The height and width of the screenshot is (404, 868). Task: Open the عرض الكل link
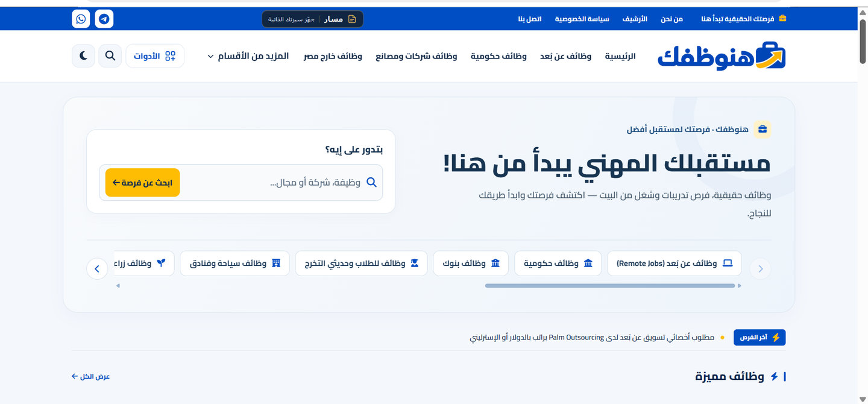pyautogui.click(x=91, y=376)
